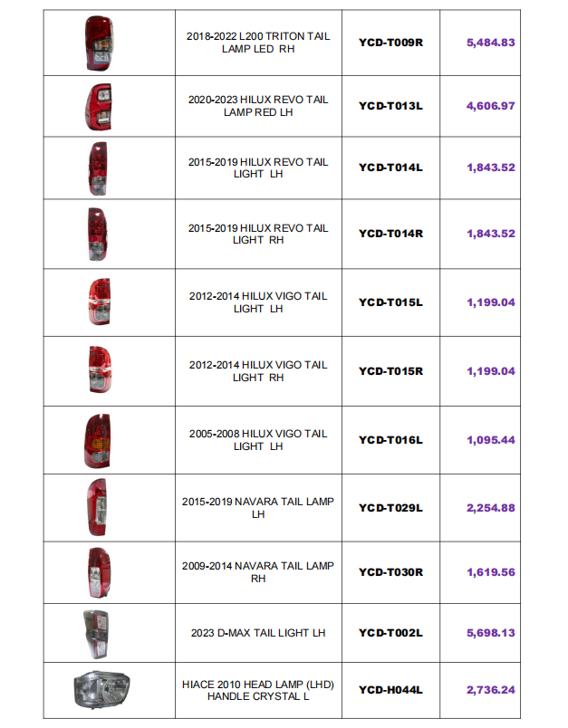Select the price 4,606.97

491,106
